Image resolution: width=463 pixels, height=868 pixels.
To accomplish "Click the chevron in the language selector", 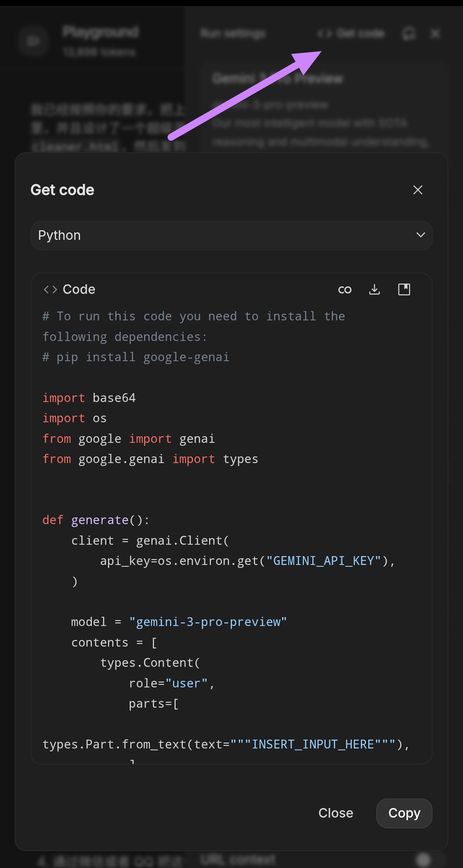I will coord(421,235).
